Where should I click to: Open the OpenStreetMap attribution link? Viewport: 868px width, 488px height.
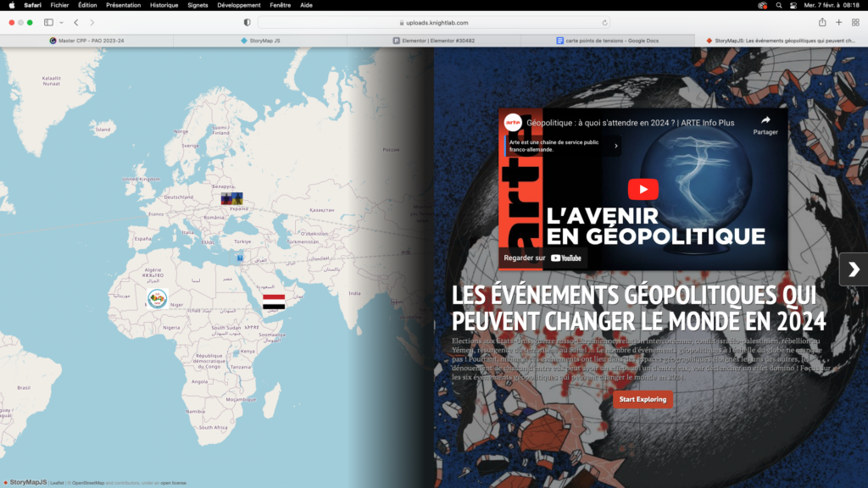tap(88, 483)
